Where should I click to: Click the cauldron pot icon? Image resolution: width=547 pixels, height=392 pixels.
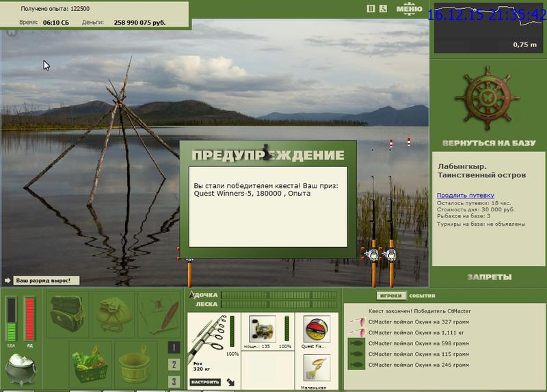(x=21, y=369)
